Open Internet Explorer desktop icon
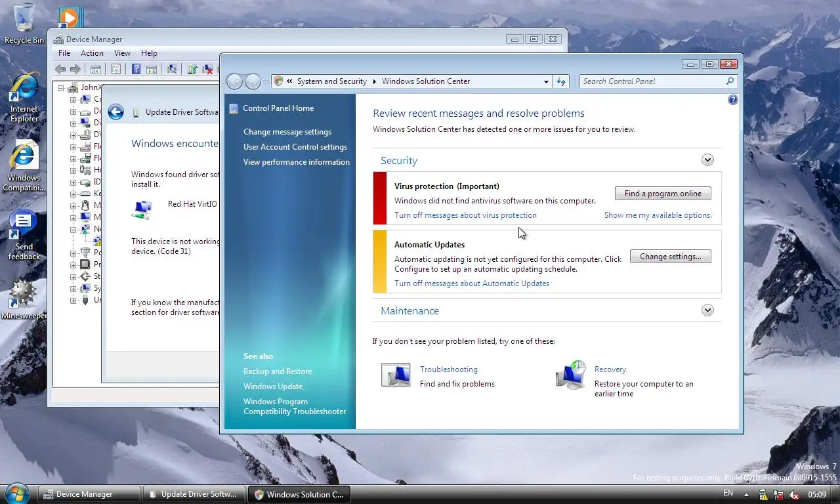This screenshot has width=840, height=504. 24,97
